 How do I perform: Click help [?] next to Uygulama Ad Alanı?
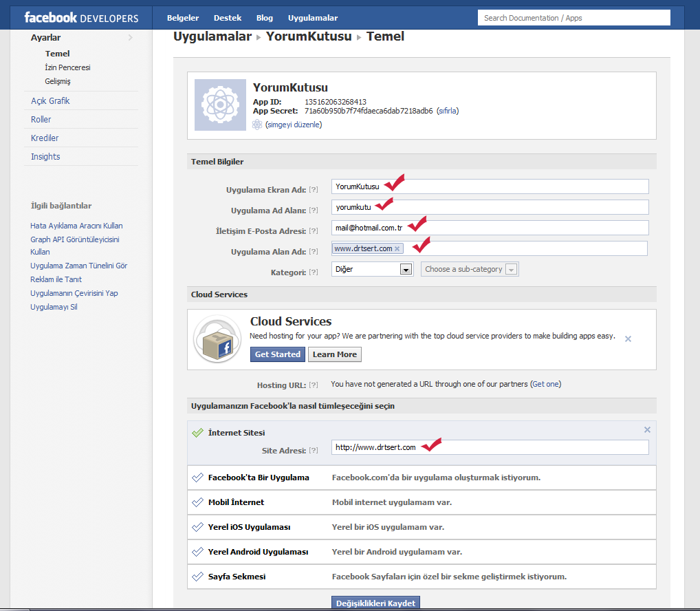coord(314,210)
